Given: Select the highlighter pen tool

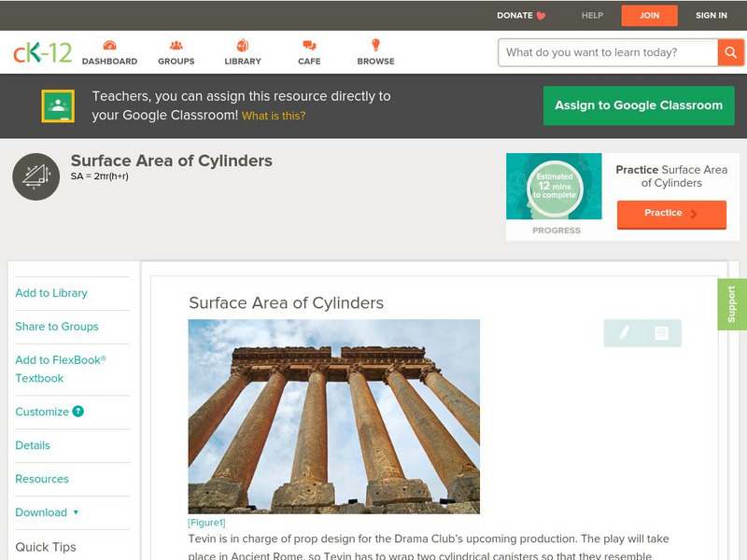Looking at the screenshot, I should pos(624,333).
